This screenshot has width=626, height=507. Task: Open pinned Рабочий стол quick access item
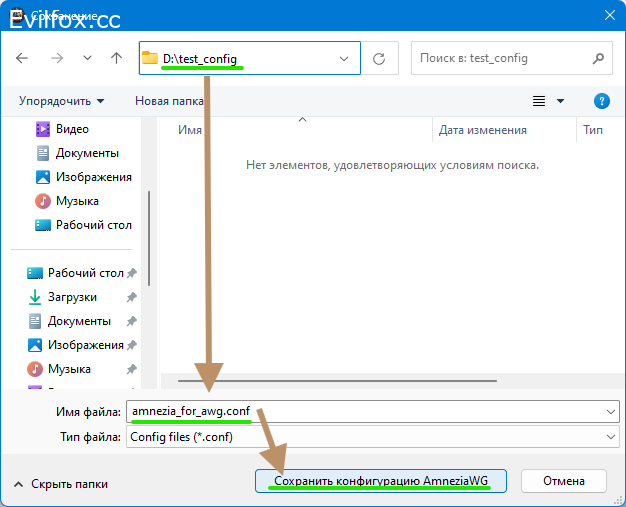(76, 273)
